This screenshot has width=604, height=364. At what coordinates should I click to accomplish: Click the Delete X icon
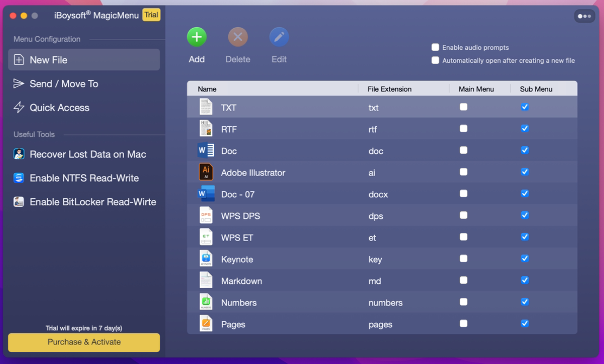[x=237, y=37]
